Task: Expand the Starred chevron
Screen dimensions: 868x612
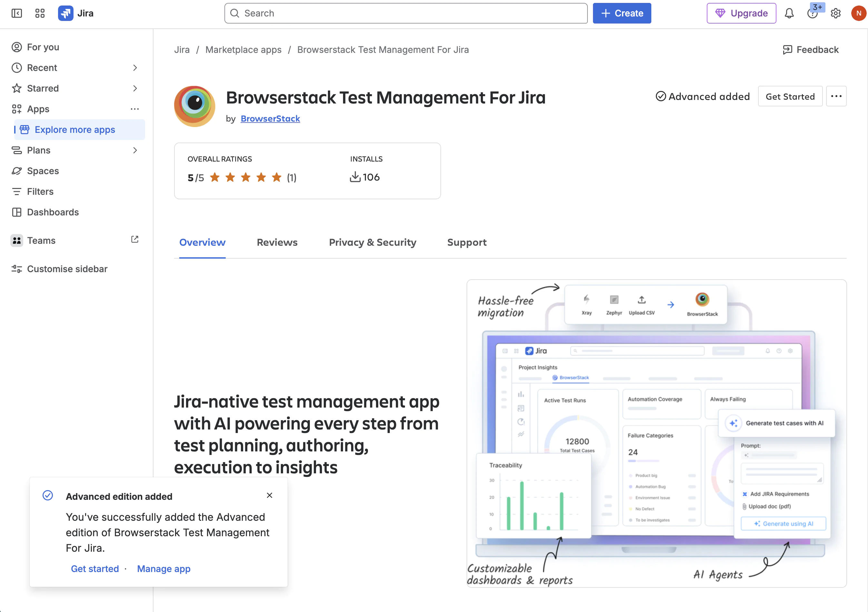Action: (x=135, y=88)
